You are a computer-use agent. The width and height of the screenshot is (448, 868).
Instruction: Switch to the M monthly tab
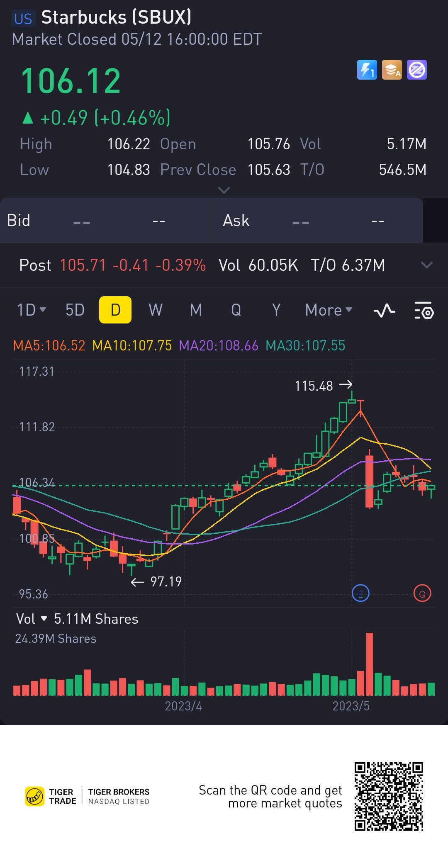196,310
